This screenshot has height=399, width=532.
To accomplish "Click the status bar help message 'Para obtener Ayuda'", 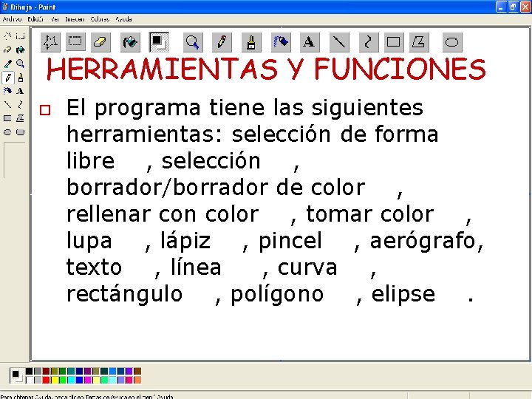I will coord(87,396).
